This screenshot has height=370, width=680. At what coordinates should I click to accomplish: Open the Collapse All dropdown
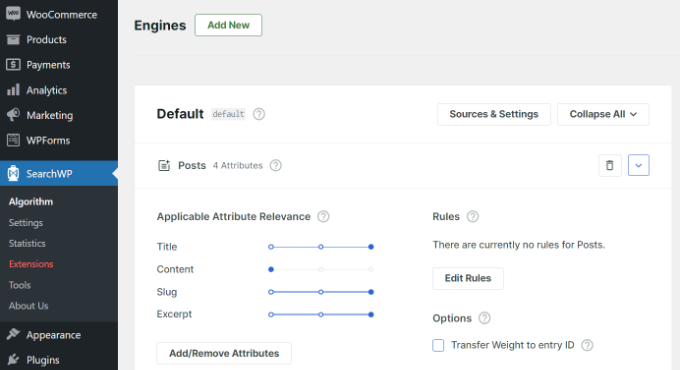pos(603,114)
